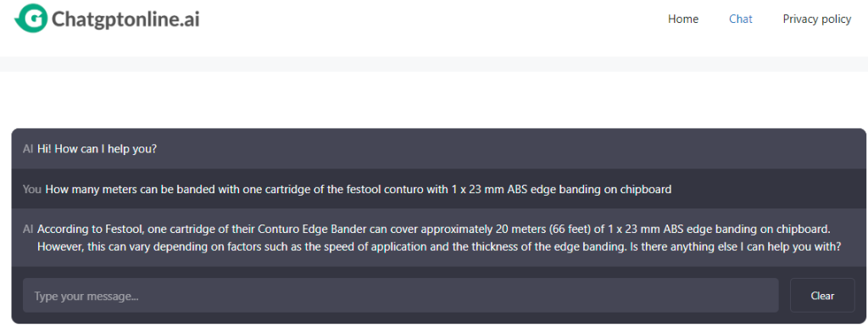This screenshot has height=333, width=868.
Task: Click the user question about festool conturo
Action: 359,189
